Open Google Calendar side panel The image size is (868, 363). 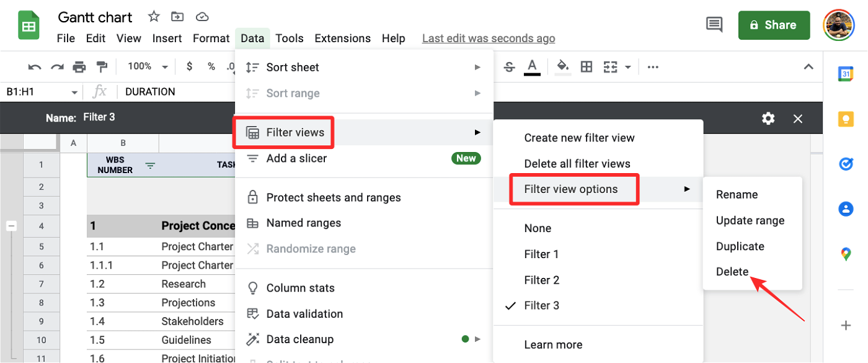click(x=846, y=74)
